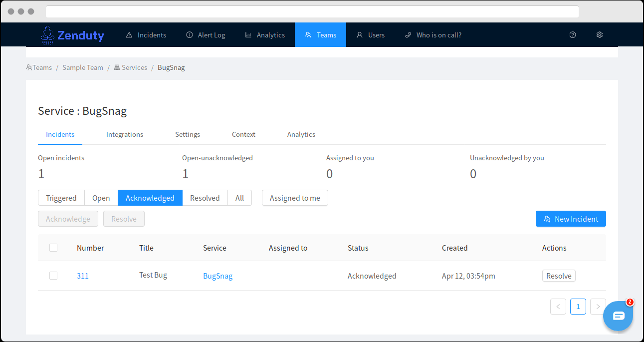Viewport: 644px width, 342px height.
Task: Open Analytics in top navigation bar
Action: [265, 35]
